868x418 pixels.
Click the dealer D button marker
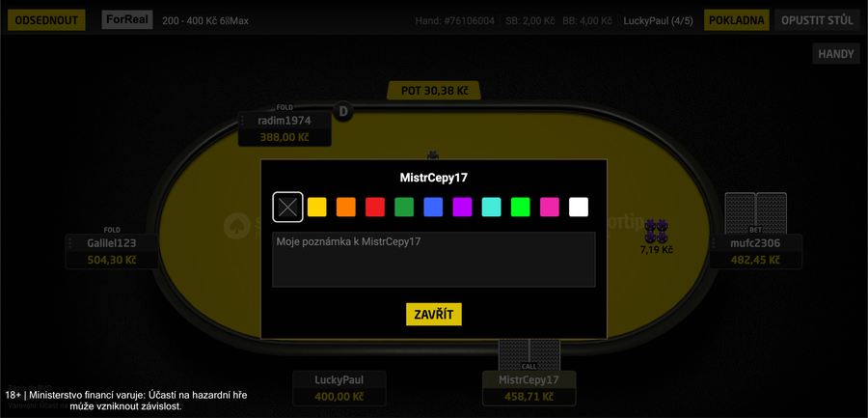coord(343,111)
